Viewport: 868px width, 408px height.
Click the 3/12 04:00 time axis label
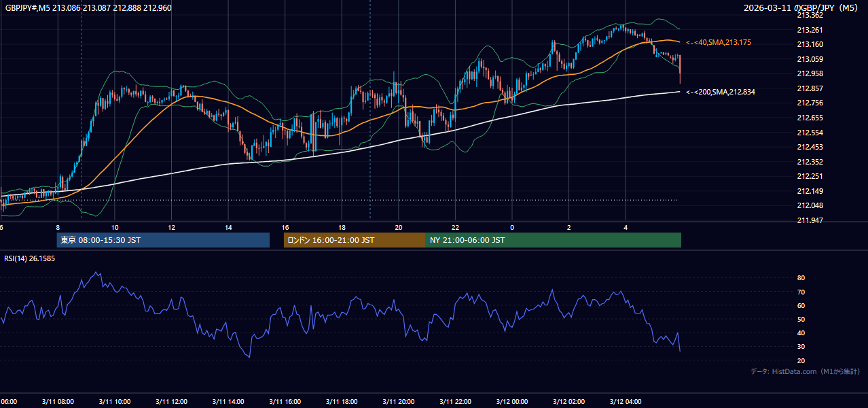click(x=626, y=402)
